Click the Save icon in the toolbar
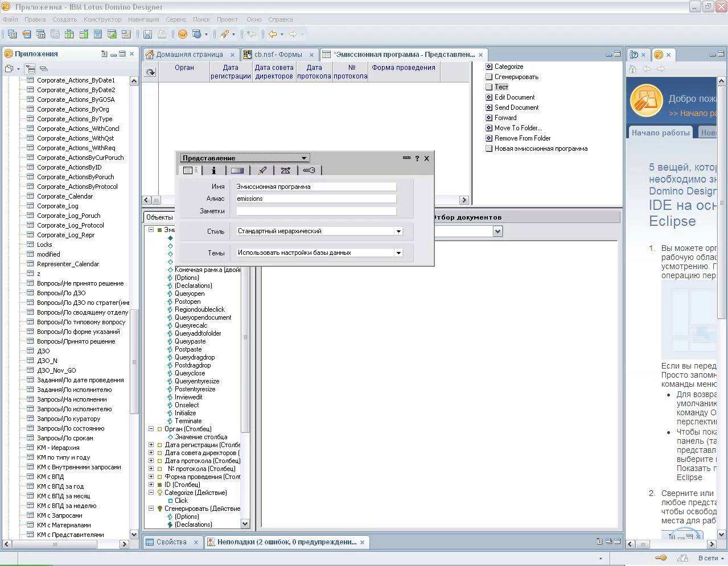Image resolution: width=728 pixels, height=566 pixels. tap(147, 34)
